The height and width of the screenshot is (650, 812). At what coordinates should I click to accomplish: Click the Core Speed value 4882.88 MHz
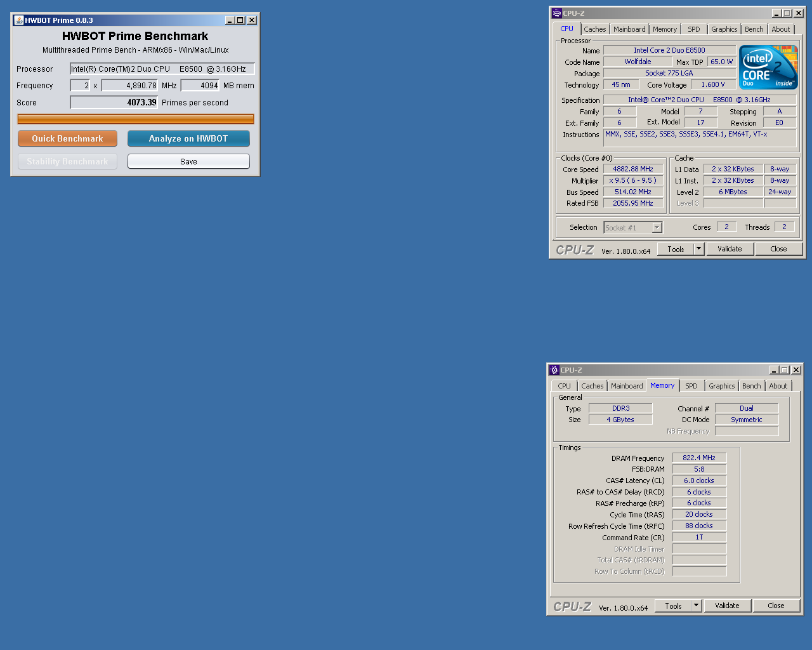point(633,169)
